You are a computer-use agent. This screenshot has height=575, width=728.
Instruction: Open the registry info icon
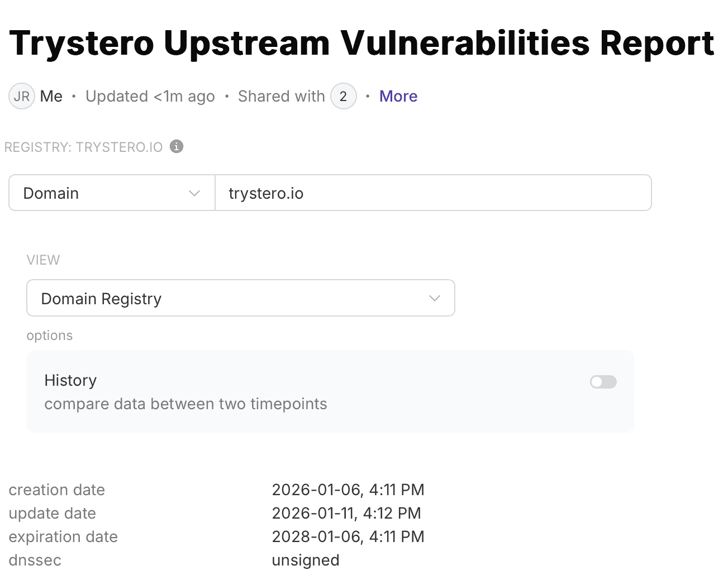pyautogui.click(x=177, y=146)
